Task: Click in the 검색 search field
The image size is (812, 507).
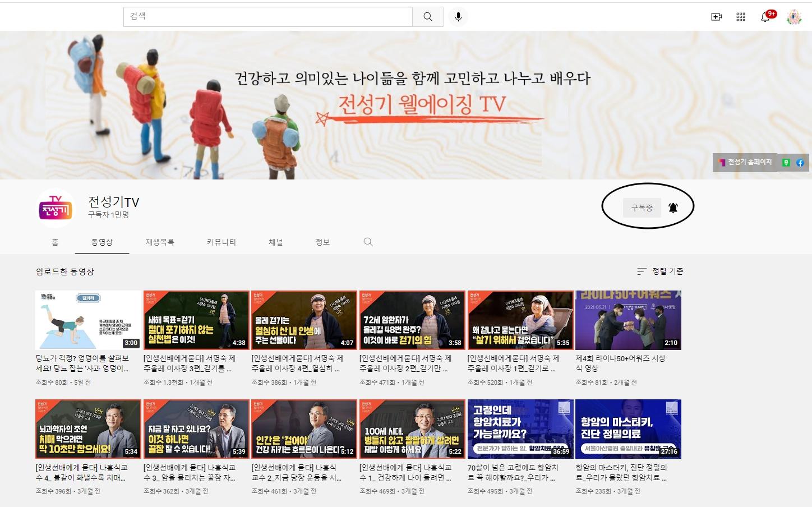Action: click(267, 17)
